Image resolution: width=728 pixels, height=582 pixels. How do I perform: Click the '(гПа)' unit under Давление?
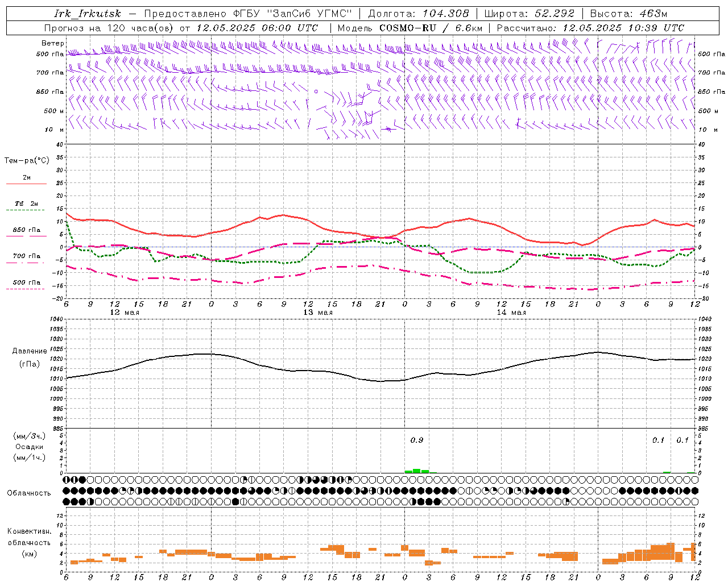pyautogui.click(x=30, y=364)
